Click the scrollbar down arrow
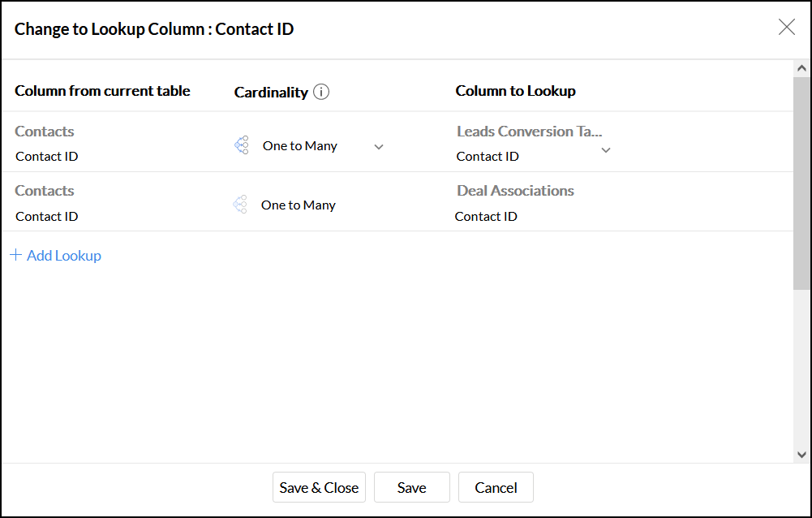 pyautogui.click(x=801, y=455)
